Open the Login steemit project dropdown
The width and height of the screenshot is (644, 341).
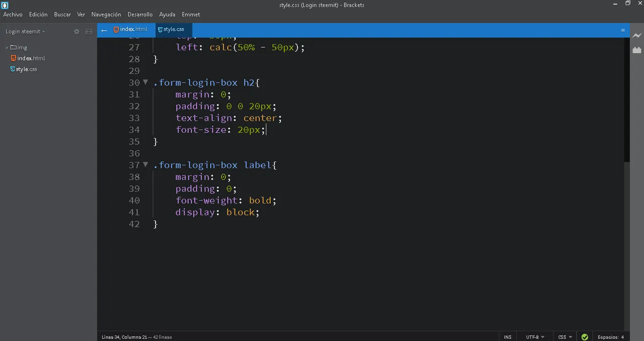pos(25,31)
